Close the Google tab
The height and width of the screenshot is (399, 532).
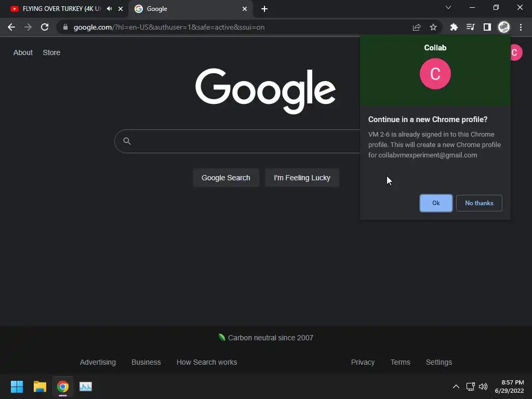tap(245, 9)
